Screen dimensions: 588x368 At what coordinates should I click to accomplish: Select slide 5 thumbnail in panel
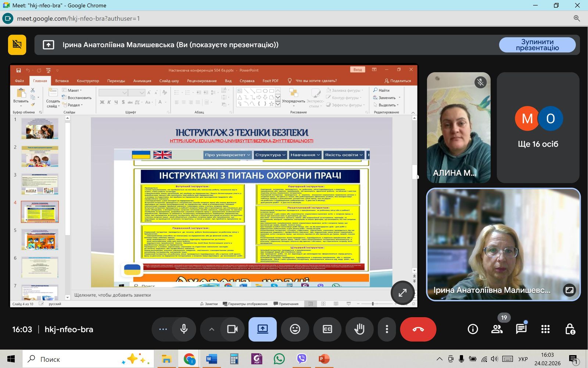[40, 240]
